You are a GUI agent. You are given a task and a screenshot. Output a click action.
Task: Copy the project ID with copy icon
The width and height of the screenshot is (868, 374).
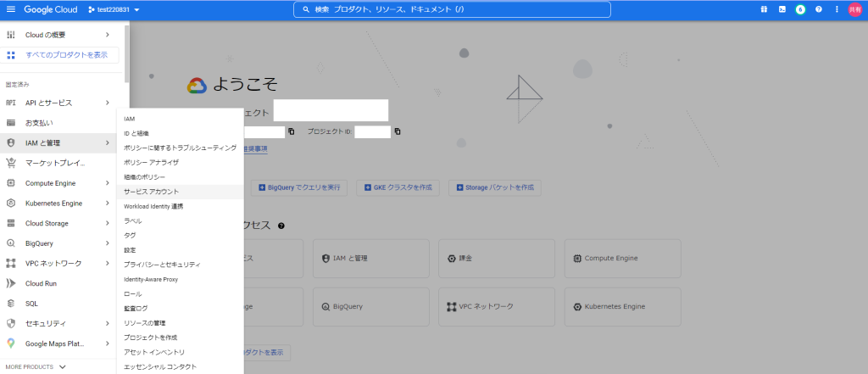(398, 131)
